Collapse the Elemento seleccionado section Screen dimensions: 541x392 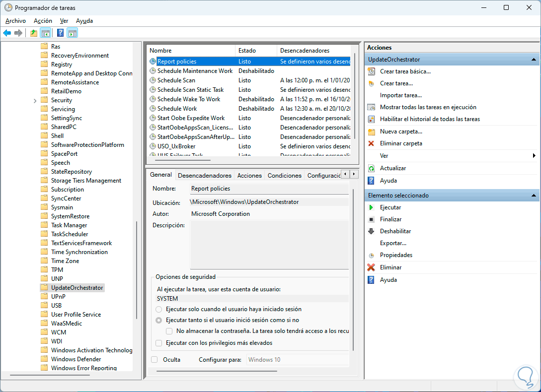tap(534, 196)
